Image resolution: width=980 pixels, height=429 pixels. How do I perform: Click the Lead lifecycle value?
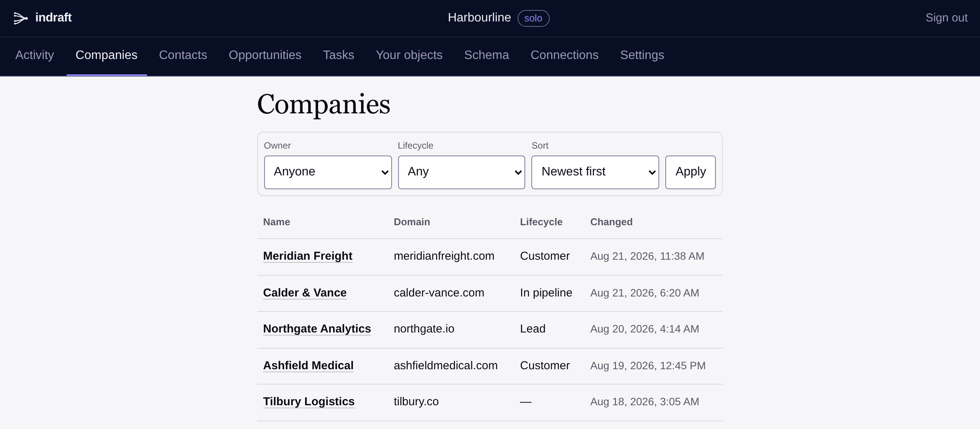532,329
